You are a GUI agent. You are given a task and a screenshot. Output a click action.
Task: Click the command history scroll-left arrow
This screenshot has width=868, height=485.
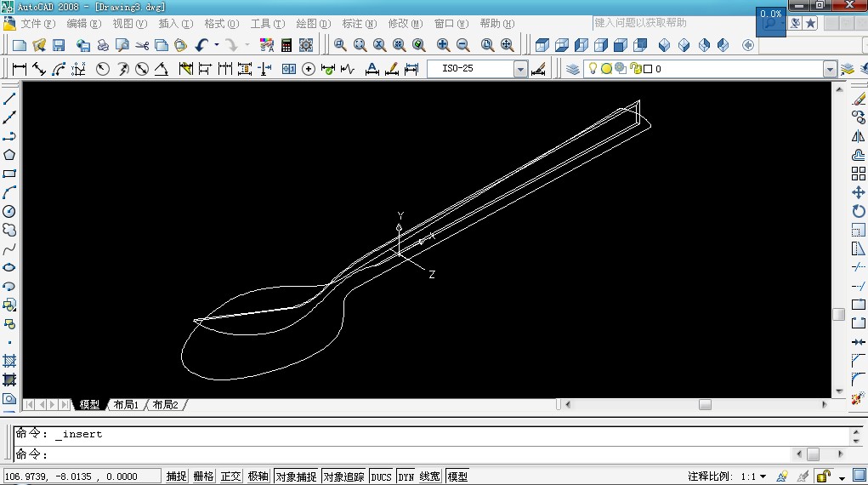(x=799, y=454)
